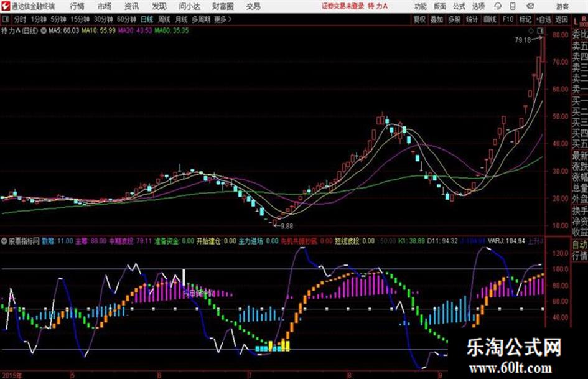Expand the 更多 periods dropdown
This screenshot has height=379, width=588.
point(223,19)
